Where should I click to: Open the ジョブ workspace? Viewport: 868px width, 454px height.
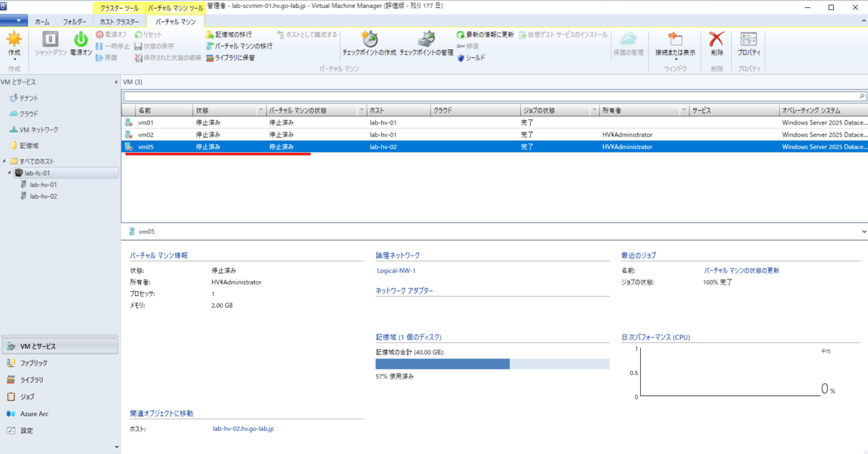point(59,397)
